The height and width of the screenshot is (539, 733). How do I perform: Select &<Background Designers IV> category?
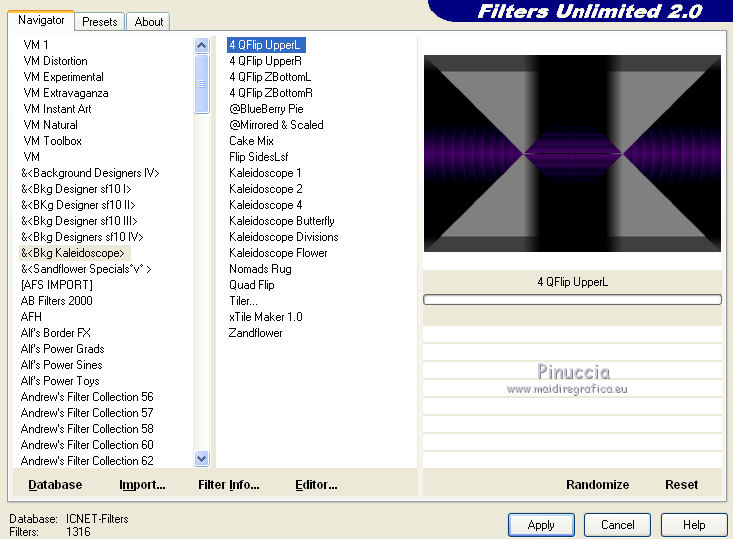click(90, 173)
